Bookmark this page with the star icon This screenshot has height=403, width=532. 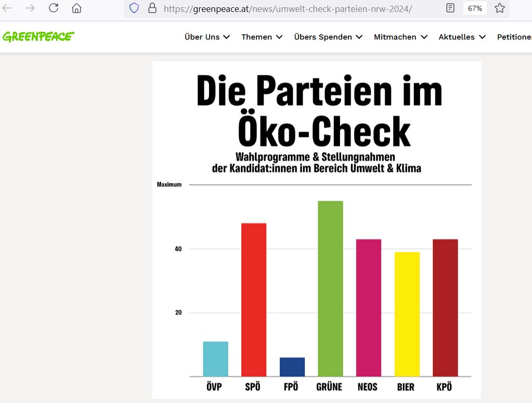pyautogui.click(x=499, y=8)
